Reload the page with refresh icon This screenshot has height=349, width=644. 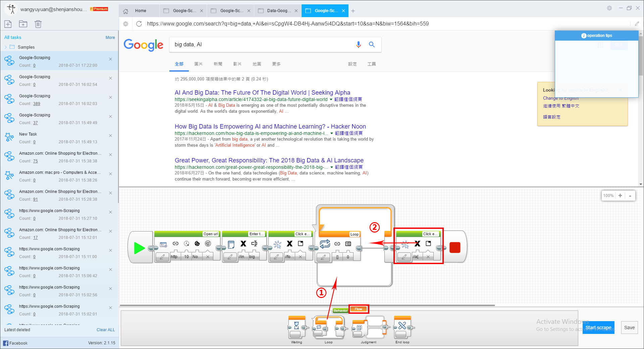[139, 23]
